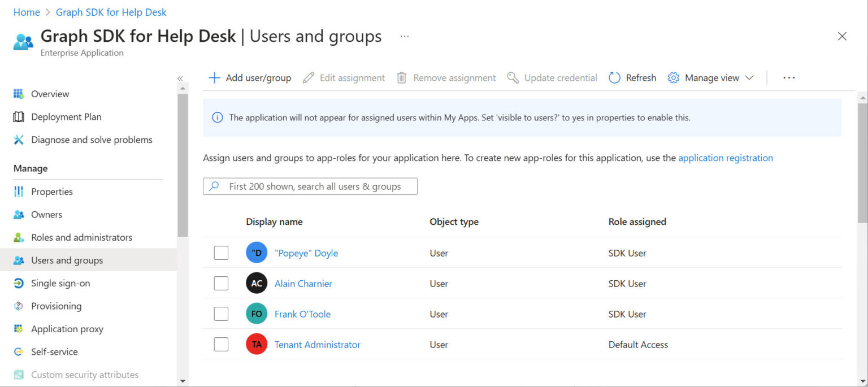Viewport: 868px width, 387px height.
Task: Select the Owners sidebar item
Action: coord(46,214)
